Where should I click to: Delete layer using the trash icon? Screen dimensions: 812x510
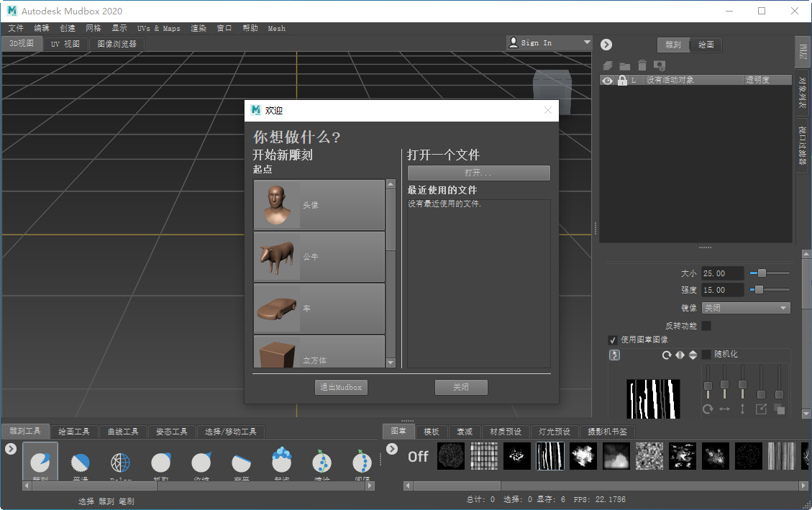tap(642, 65)
